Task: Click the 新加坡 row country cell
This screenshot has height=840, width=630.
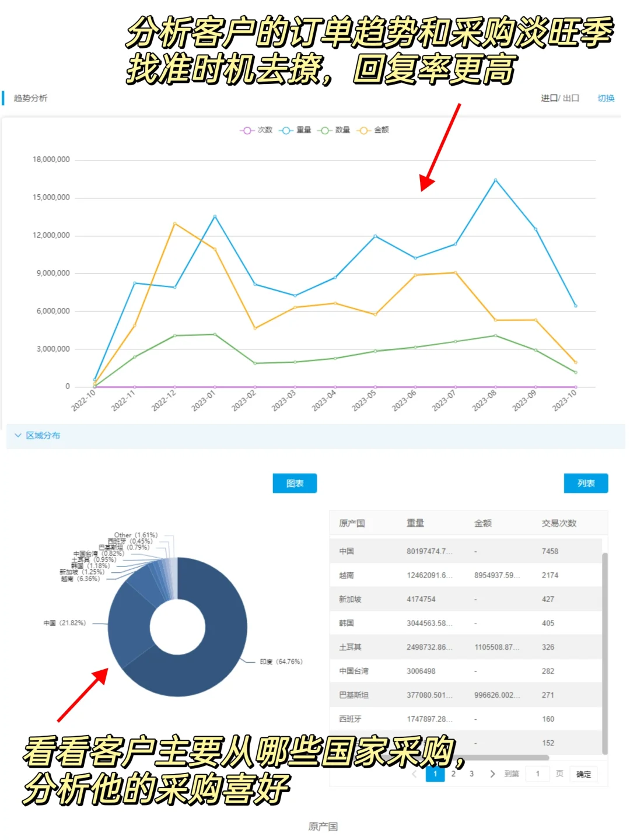Action: (x=350, y=599)
